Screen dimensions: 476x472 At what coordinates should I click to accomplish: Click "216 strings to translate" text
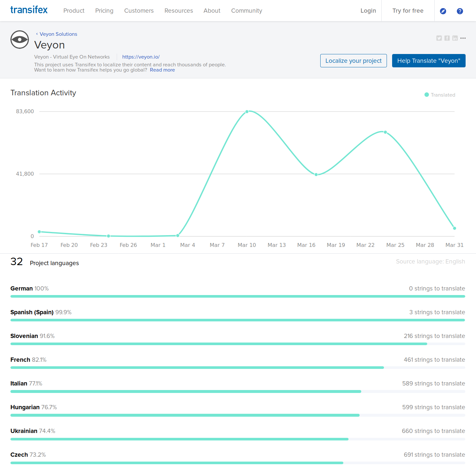pyautogui.click(x=434, y=336)
